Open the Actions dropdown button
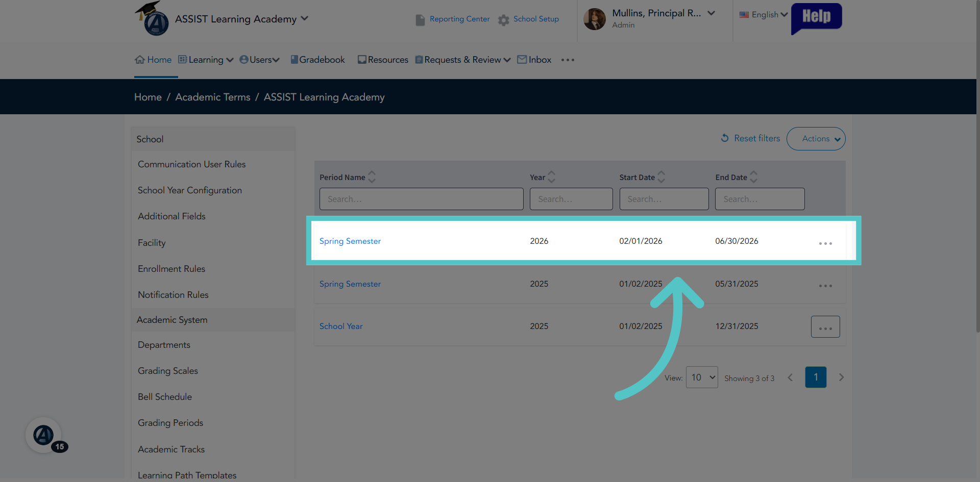This screenshot has height=482, width=980. [x=816, y=139]
